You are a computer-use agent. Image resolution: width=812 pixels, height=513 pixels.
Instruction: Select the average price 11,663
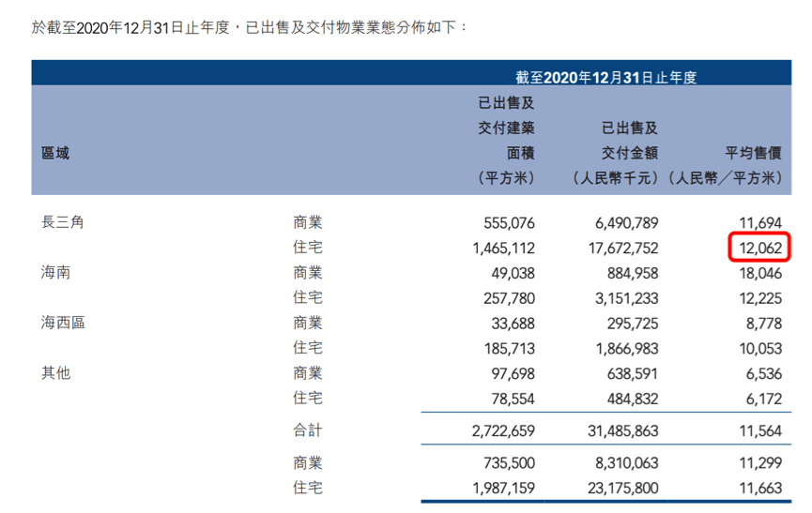[x=760, y=489]
